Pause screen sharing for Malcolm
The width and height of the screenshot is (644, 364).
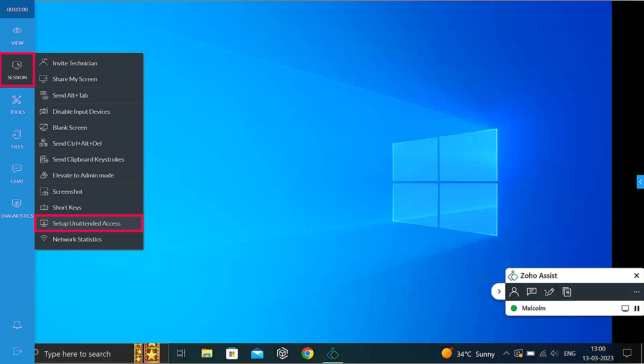(x=637, y=308)
